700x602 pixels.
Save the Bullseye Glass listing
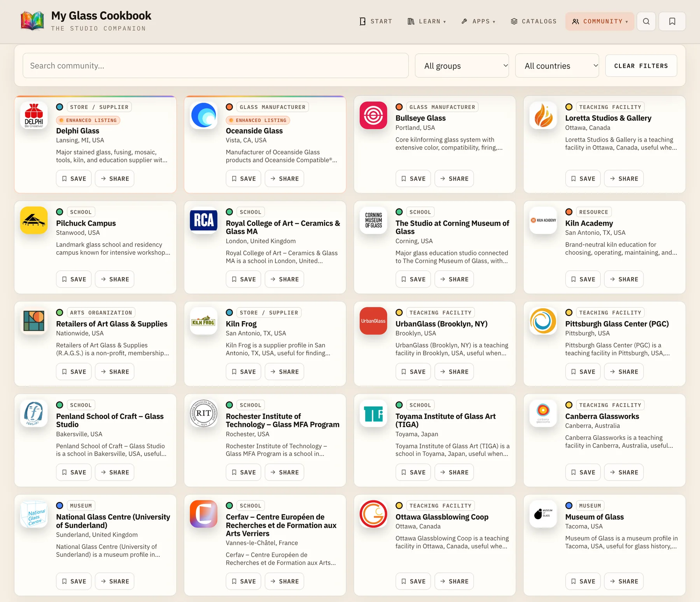tap(413, 179)
